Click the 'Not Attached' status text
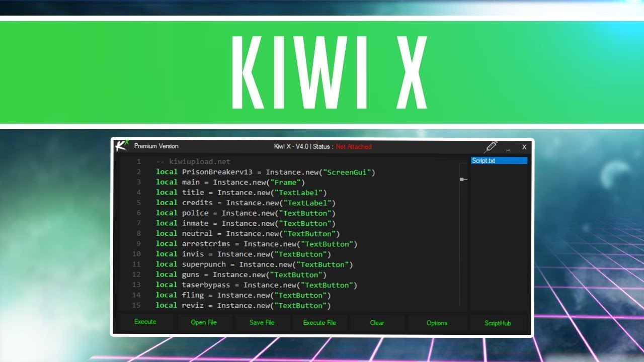644x362 pixels. click(x=354, y=147)
